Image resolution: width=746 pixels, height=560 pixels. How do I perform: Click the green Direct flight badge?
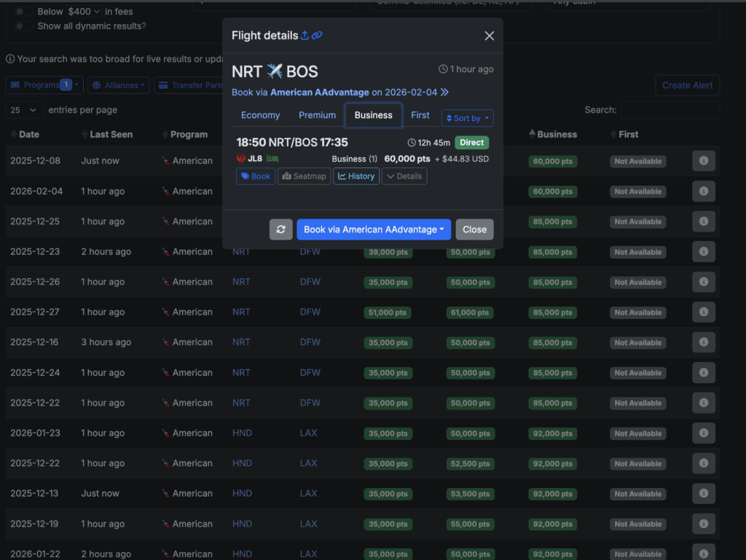[x=471, y=143]
